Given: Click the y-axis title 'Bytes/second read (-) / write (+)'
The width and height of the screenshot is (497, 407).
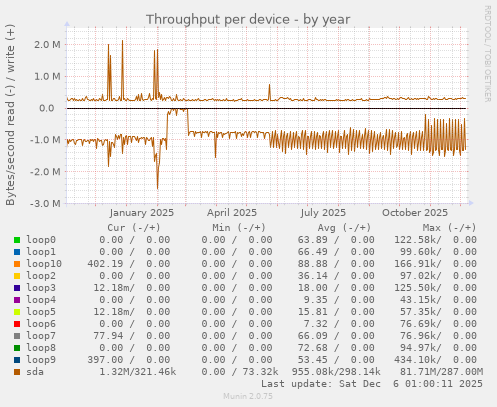Looking at the screenshot, I should pyautogui.click(x=10, y=115).
